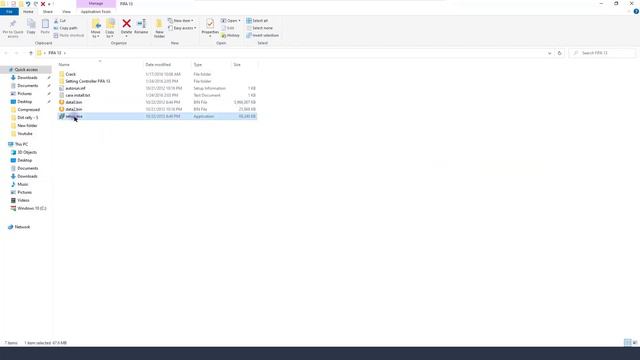Click Quick access in navigation pane
The image size is (640, 360).
pyautogui.click(x=26, y=70)
